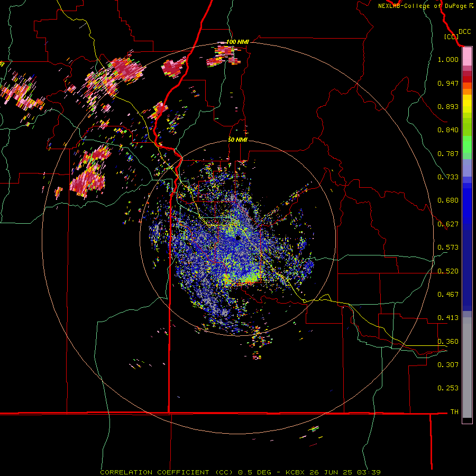Select the 0.893 legend value
The height and width of the screenshot is (476, 476).
coord(448,106)
